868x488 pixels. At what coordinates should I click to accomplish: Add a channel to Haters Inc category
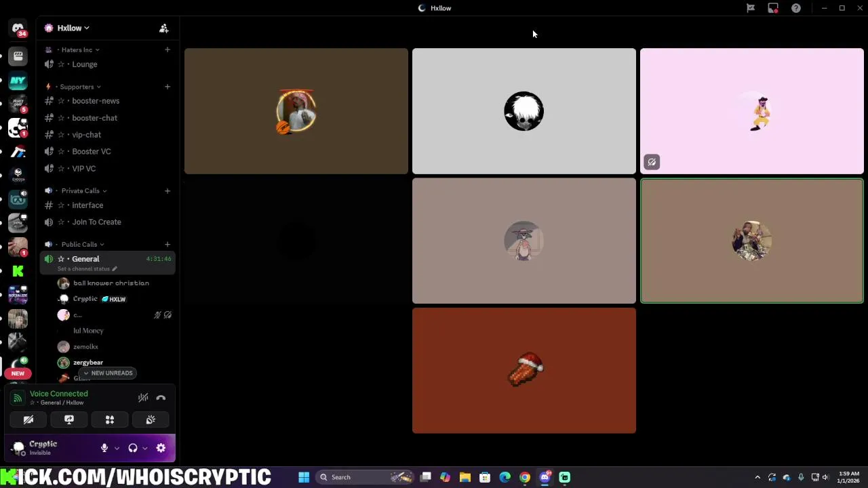pyautogui.click(x=167, y=49)
